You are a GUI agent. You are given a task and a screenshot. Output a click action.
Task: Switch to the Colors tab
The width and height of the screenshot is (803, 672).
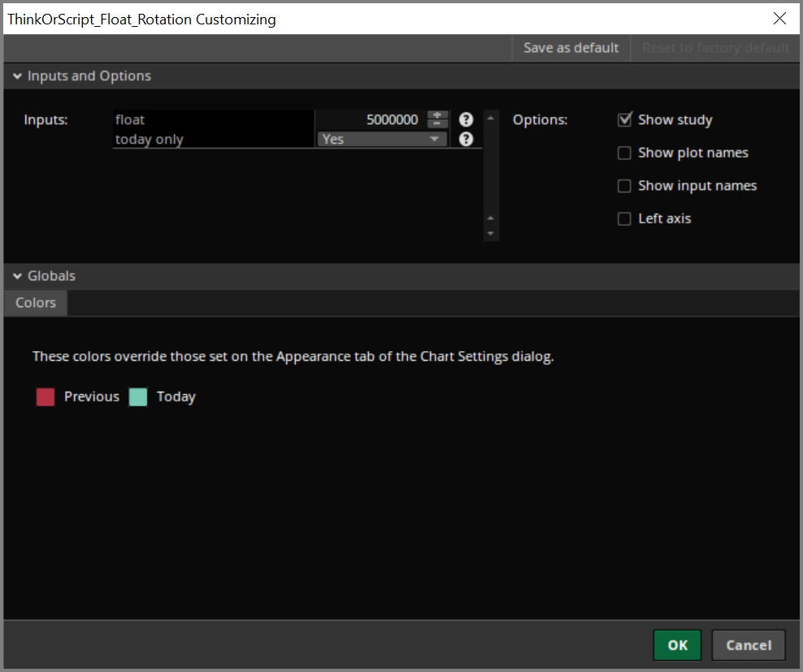pyautogui.click(x=35, y=302)
